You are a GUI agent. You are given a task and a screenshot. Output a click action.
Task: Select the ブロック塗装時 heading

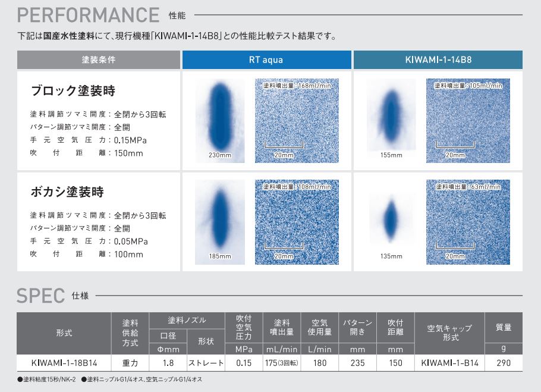73,91
